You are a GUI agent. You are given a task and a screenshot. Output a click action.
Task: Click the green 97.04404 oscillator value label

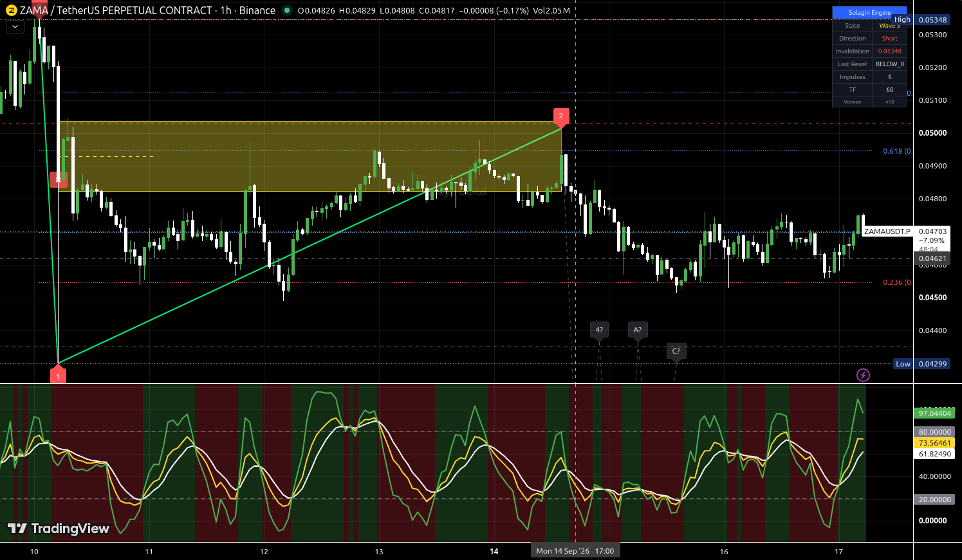pos(934,413)
